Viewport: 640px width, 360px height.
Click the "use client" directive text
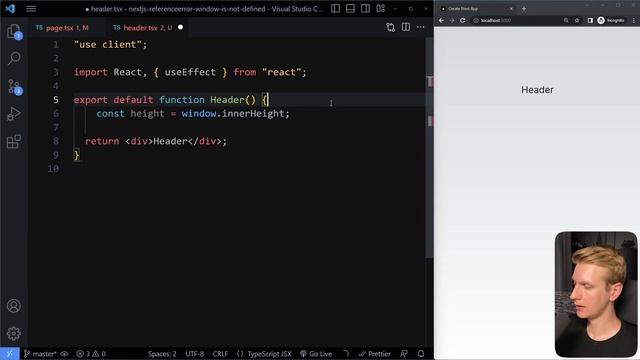tap(107, 44)
